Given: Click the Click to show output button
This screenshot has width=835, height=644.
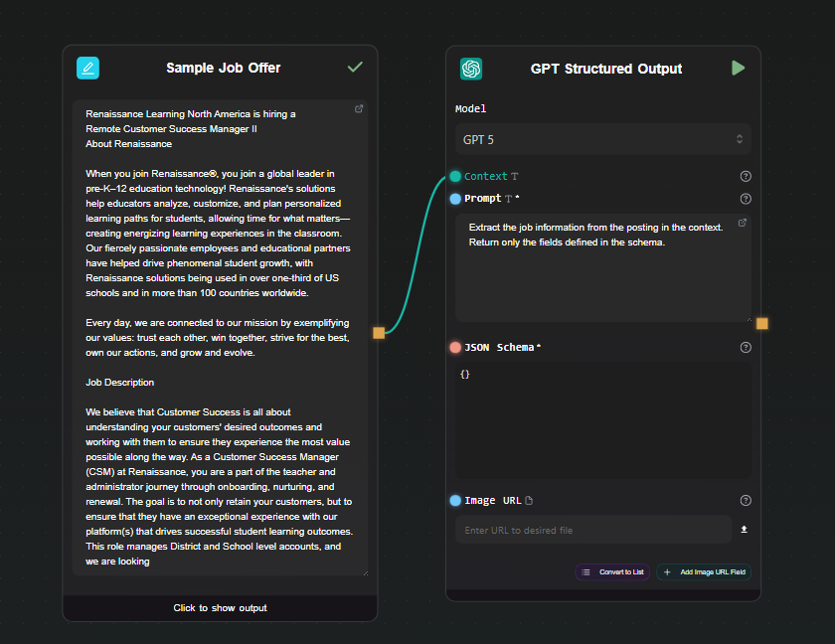Looking at the screenshot, I should point(219,607).
